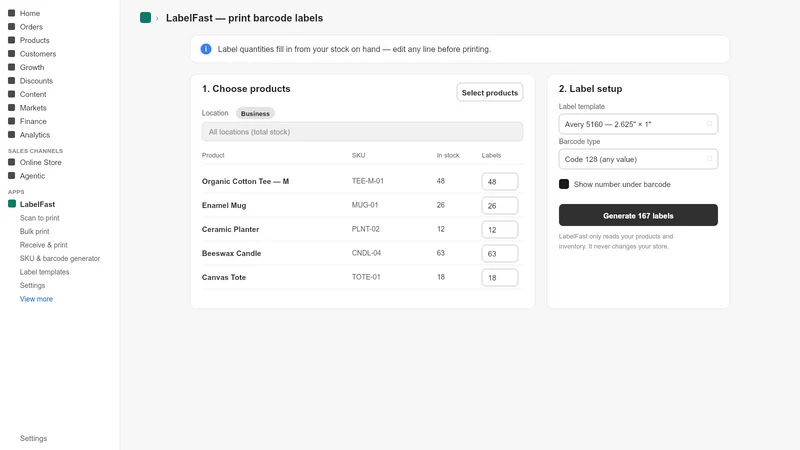This screenshot has height=450, width=800.
Task: Open Discounts in the sidebar
Action: pos(36,81)
